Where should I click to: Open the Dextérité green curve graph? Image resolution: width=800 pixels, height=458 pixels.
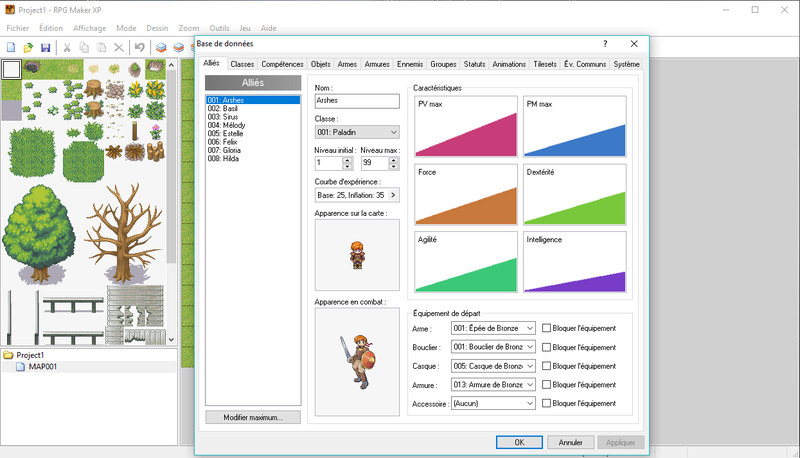pos(574,195)
